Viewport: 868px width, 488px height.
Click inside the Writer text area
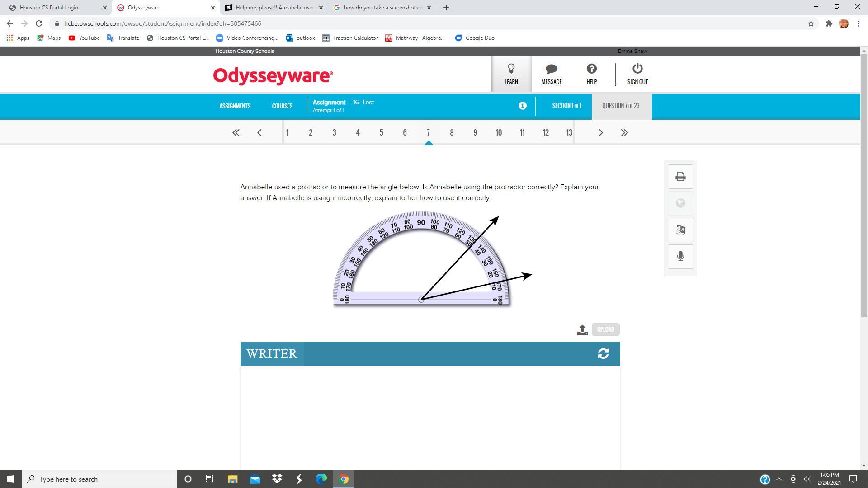(x=429, y=416)
